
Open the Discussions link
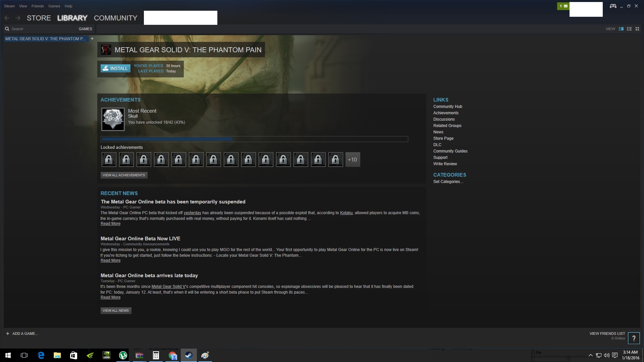444,119
